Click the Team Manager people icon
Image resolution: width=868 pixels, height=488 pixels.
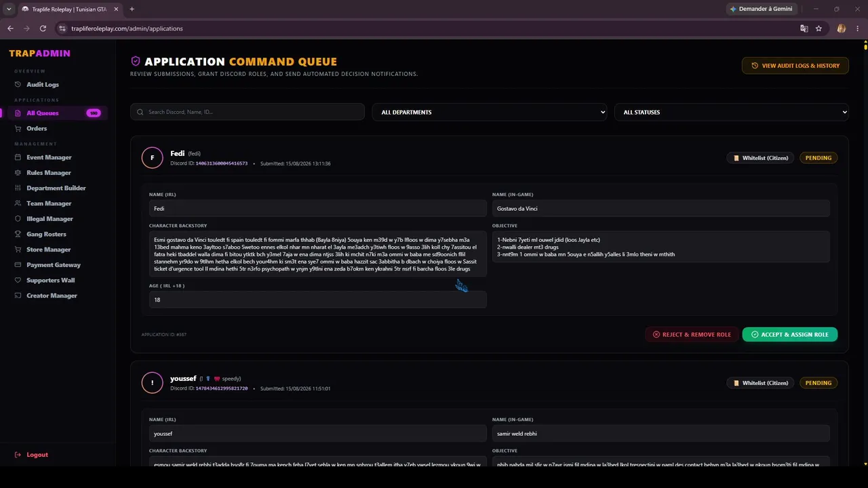[18, 203]
